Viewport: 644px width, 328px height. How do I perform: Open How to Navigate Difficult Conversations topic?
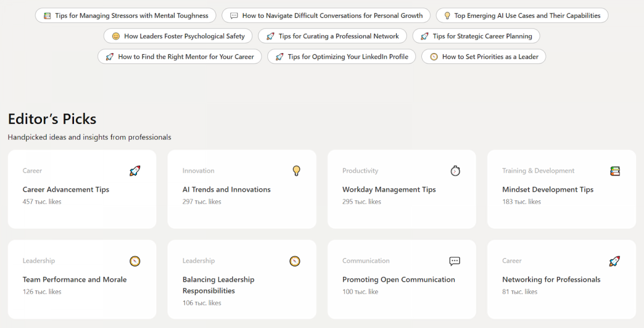pos(326,16)
